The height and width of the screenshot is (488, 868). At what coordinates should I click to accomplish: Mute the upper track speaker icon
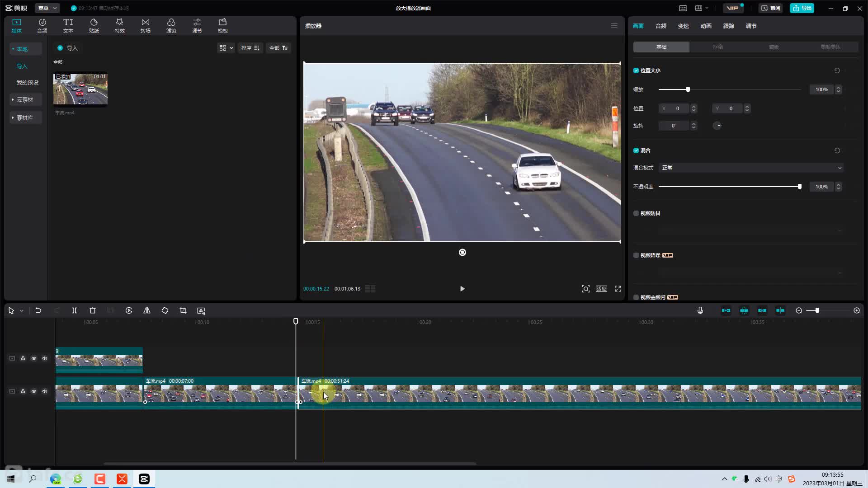[x=45, y=358]
